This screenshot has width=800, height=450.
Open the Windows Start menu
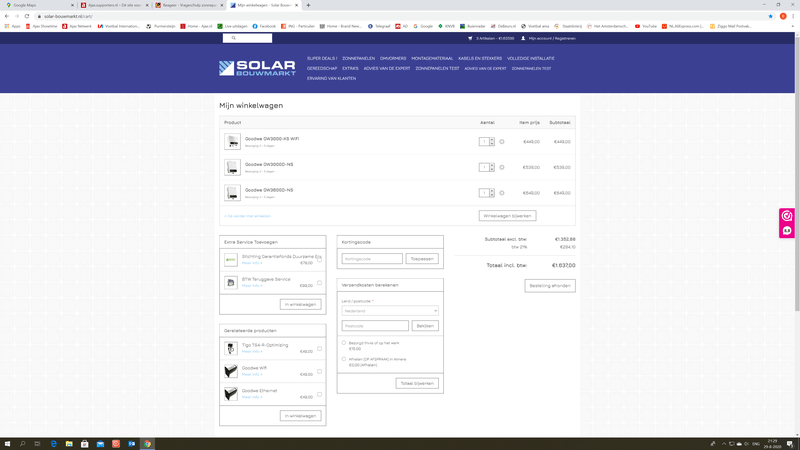point(7,444)
